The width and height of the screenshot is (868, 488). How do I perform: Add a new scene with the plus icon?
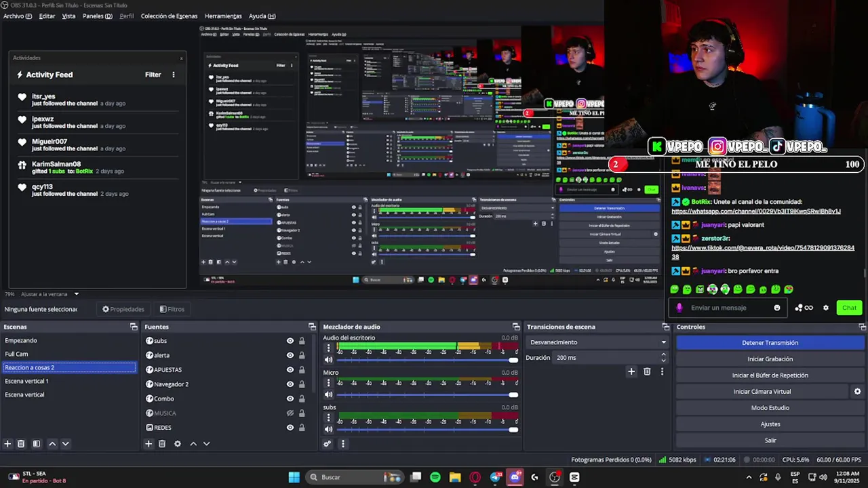pyautogui.click(x=7, y=444)
